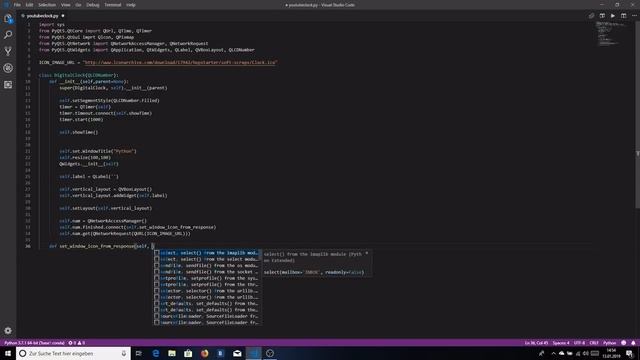
Task: Select the youtubeclock.py editor tab
Action: tap(42, 16)
